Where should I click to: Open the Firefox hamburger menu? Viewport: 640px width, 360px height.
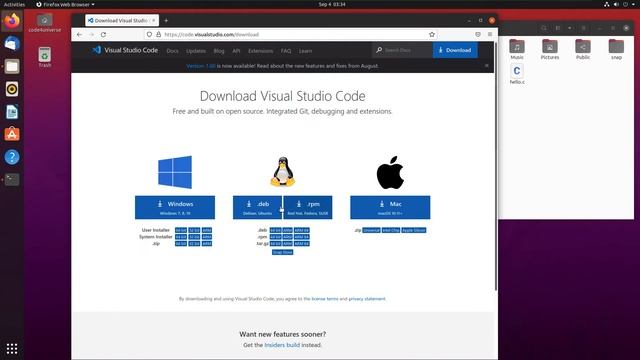pyautogui.click(x=490, y=35)
